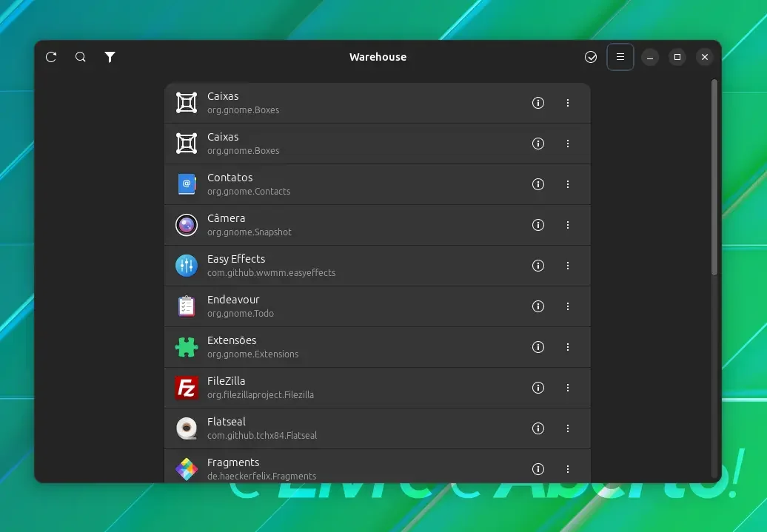The height and width of the screenshot is (532, 767).
Task: Open options menu for Extensões
Action: [x=567, y=347]
